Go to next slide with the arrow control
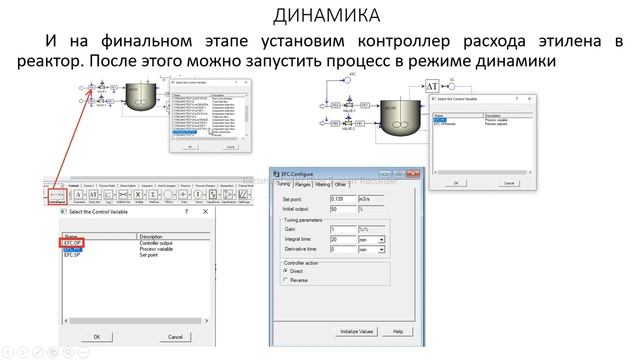The height and width of the screenshot is (360, 640). click(23, 352)
